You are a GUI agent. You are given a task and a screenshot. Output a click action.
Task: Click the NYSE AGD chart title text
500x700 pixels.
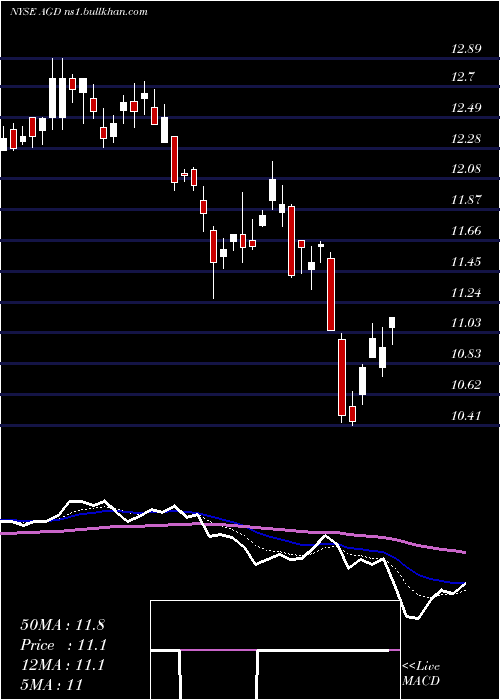79,12
